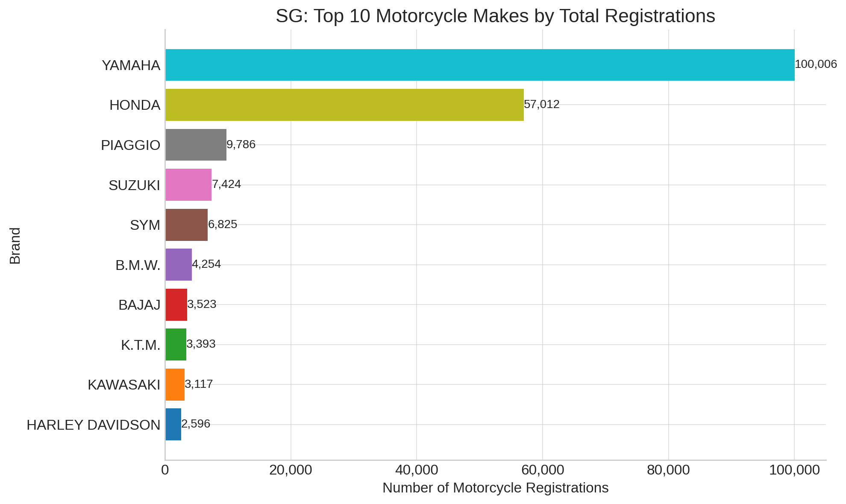Click the x-axis tick label 80,000
The height and width of the screenshot is (504, 846).
tap(668, 470)
